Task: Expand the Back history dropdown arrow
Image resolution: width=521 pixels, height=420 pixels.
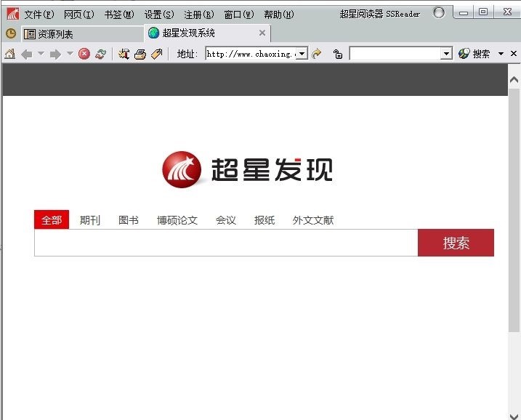Action: click(x=41, y=53)
